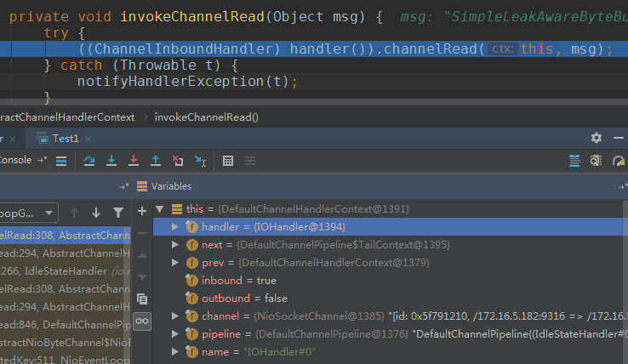Remove watch with minus icon

click(x=142, y=233)
